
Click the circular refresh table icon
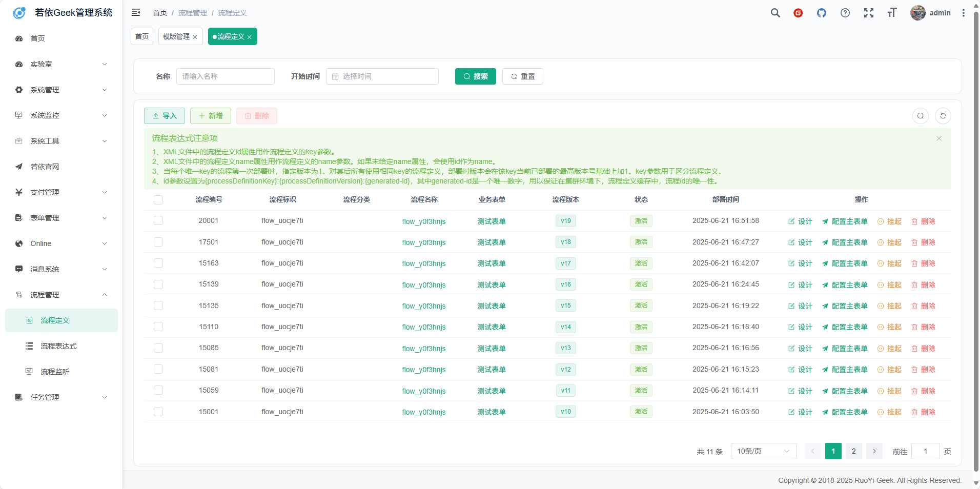(943, 116)
